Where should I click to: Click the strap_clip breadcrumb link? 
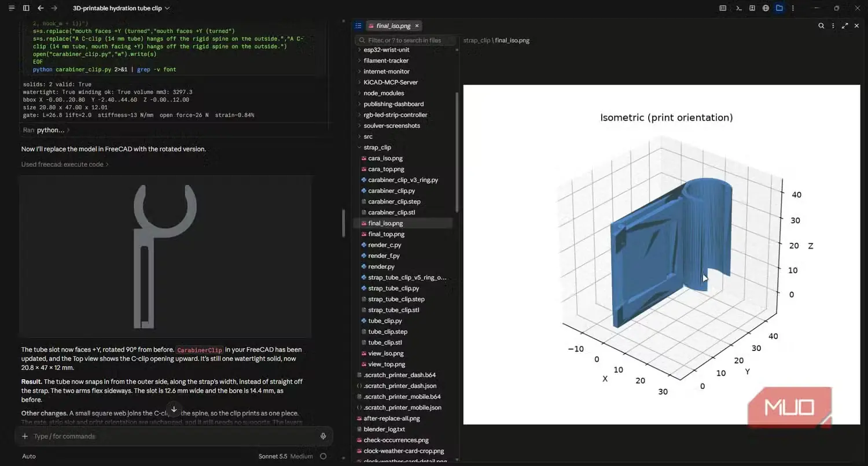[x=476, y=40]
